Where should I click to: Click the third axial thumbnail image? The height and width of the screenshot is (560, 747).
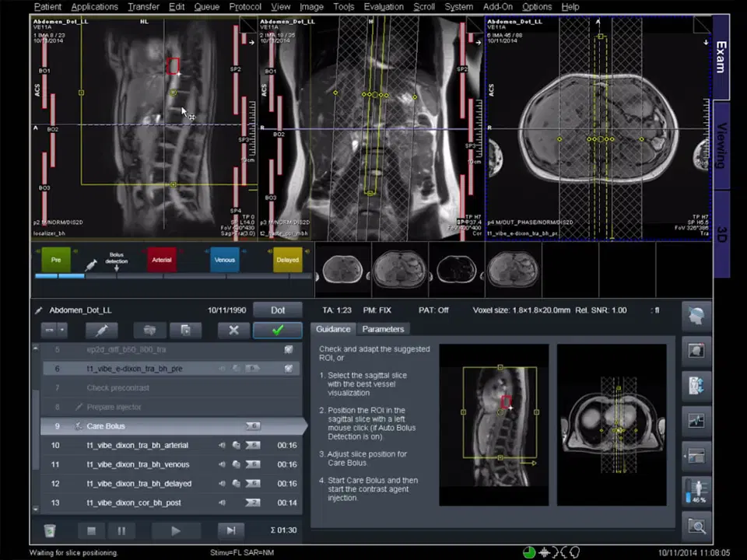click(x=456, y=270)
